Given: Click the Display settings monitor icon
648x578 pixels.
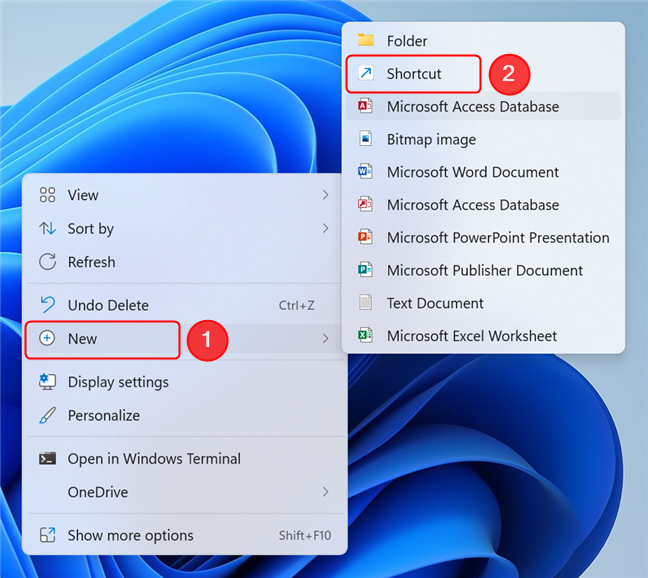Looking at the screenshot, I should 47,382.
